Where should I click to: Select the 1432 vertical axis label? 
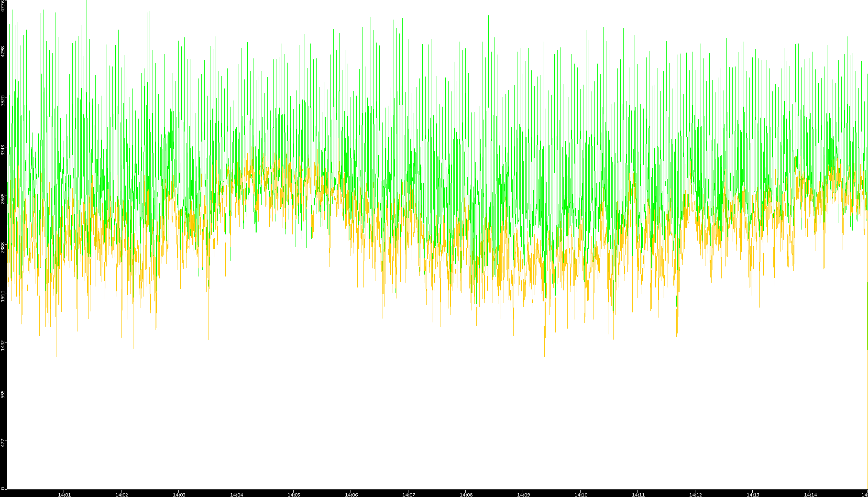pos(3,345)
